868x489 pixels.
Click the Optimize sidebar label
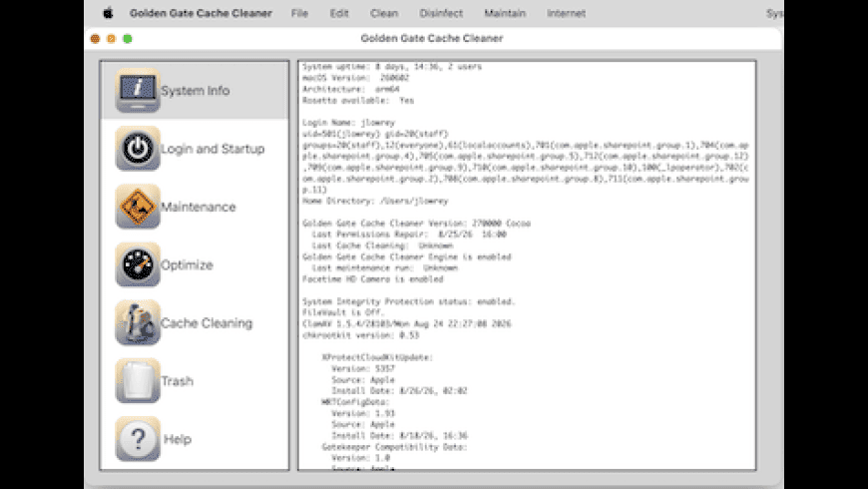(188, 265)
